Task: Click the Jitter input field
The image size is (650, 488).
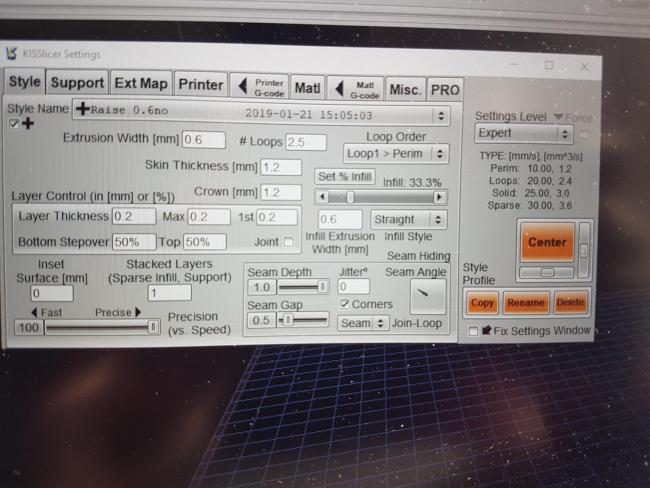Action: point(354,286)
